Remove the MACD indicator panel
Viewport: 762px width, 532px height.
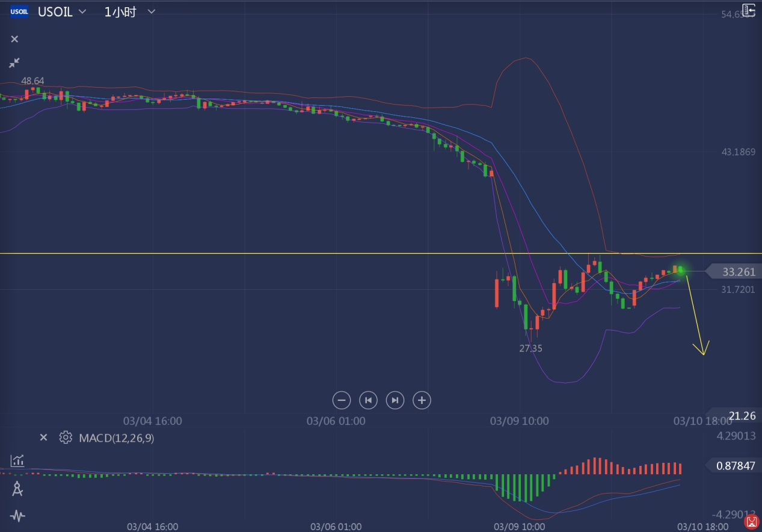pos(43,438)
